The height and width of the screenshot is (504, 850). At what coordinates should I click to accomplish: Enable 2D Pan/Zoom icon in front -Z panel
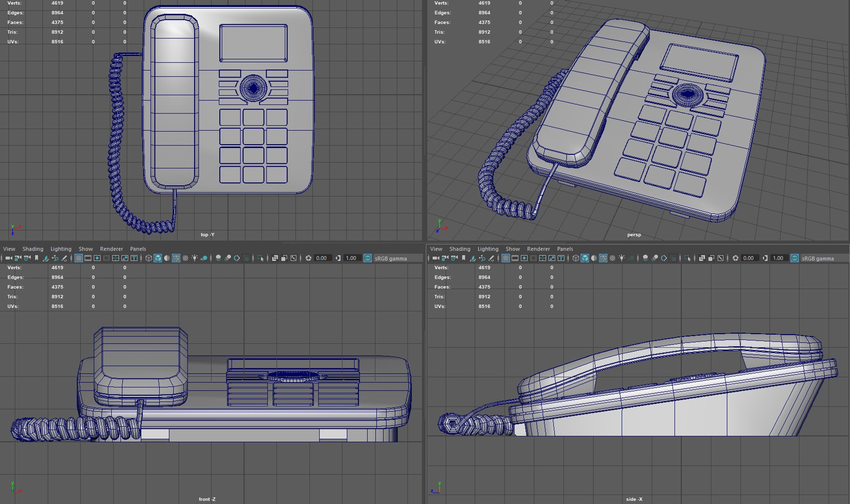click(55, 258)
